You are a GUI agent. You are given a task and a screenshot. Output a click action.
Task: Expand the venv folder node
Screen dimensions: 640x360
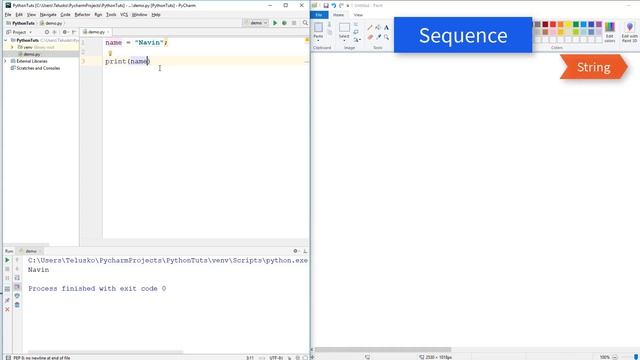point(12,47)
